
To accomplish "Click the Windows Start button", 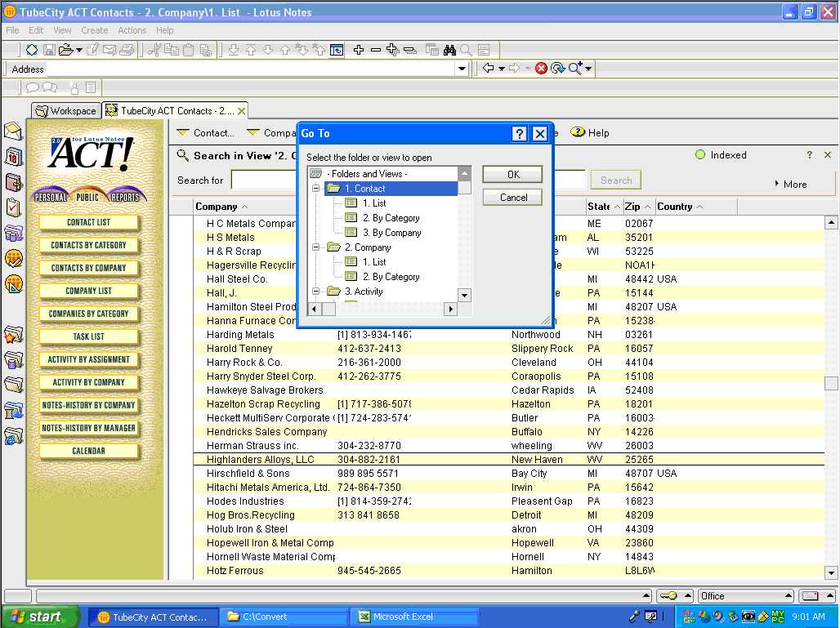I will [x=40, y=617].
